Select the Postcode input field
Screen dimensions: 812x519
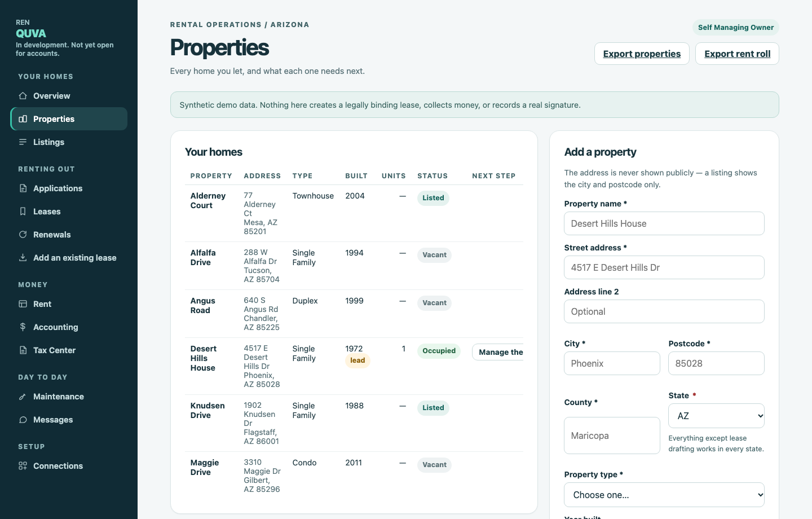(x=716, y=363)
